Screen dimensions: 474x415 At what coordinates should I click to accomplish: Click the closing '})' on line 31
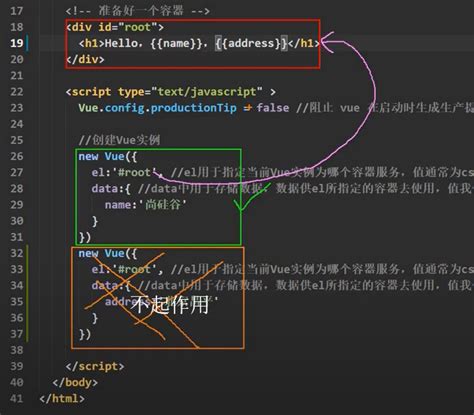click(x=84, y=237)
